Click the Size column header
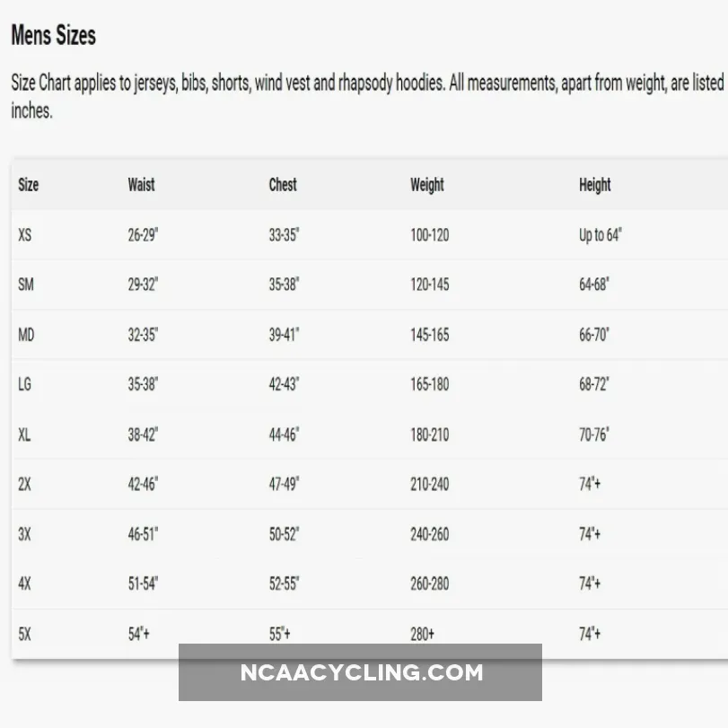This screenshot has height=728, width=728. click(x=29, y=185)
